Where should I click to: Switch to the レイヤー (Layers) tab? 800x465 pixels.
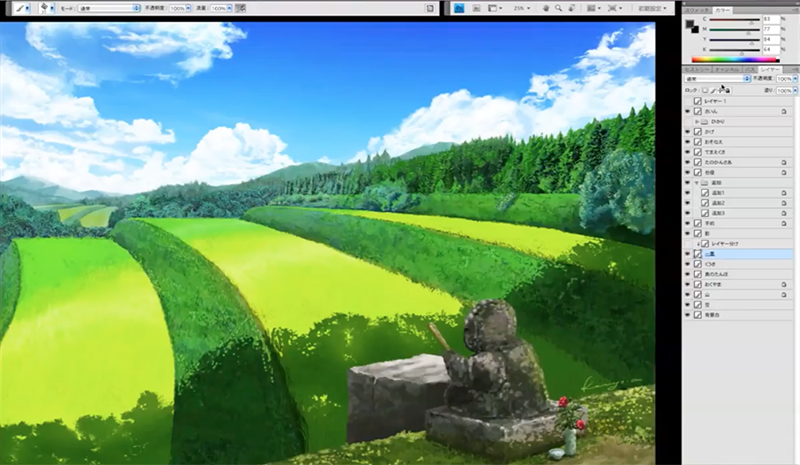[770, 69]
